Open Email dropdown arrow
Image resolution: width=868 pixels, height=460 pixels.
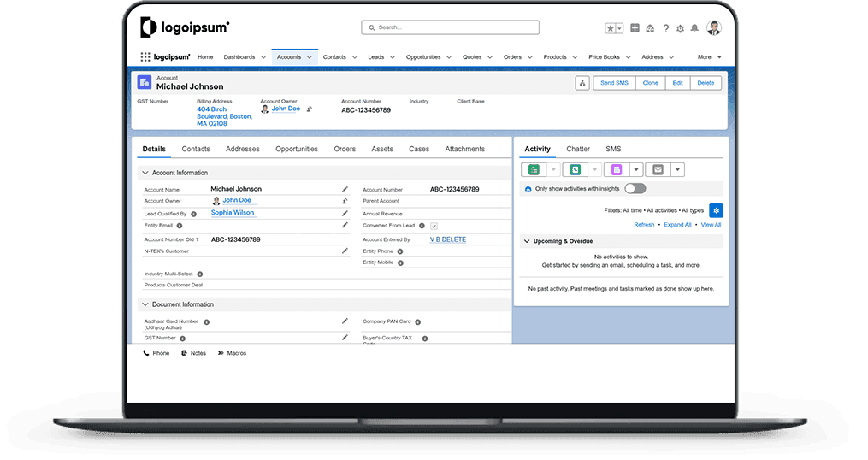pyautogui.click(x=677, y=170)
